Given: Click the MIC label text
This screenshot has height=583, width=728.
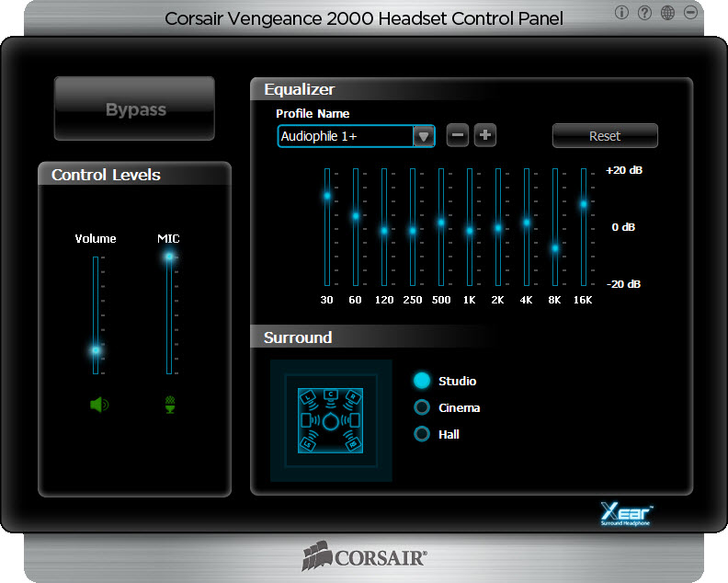Looking at the screenshot, I should point(168,238).
